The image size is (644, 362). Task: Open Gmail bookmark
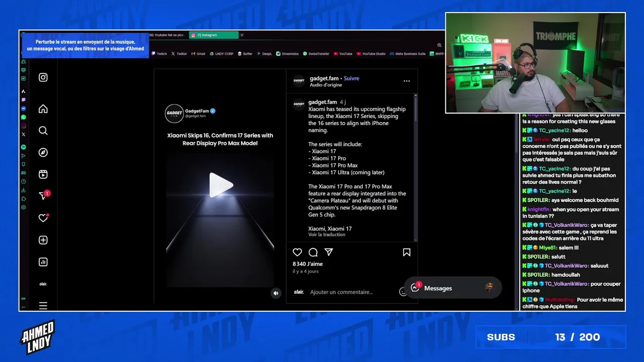198,54
